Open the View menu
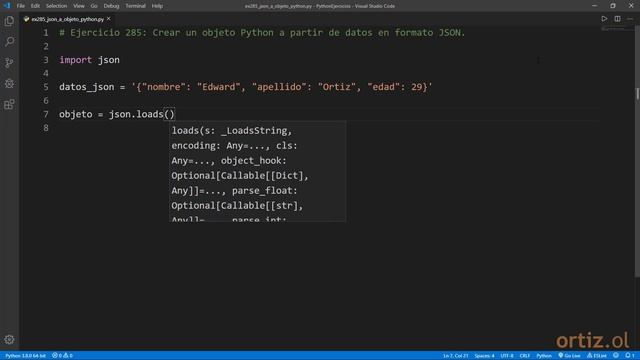Screen dimensions: 640x360 [79, 6]
